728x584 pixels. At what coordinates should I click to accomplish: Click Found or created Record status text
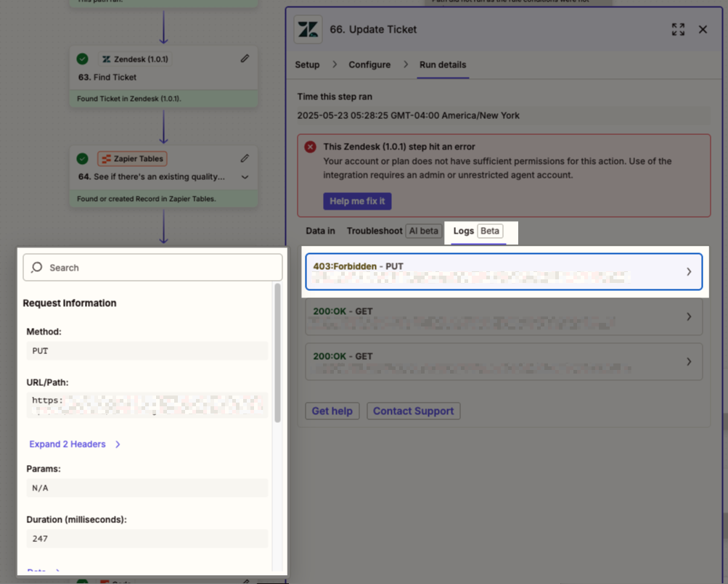click(x=146, y=199)
